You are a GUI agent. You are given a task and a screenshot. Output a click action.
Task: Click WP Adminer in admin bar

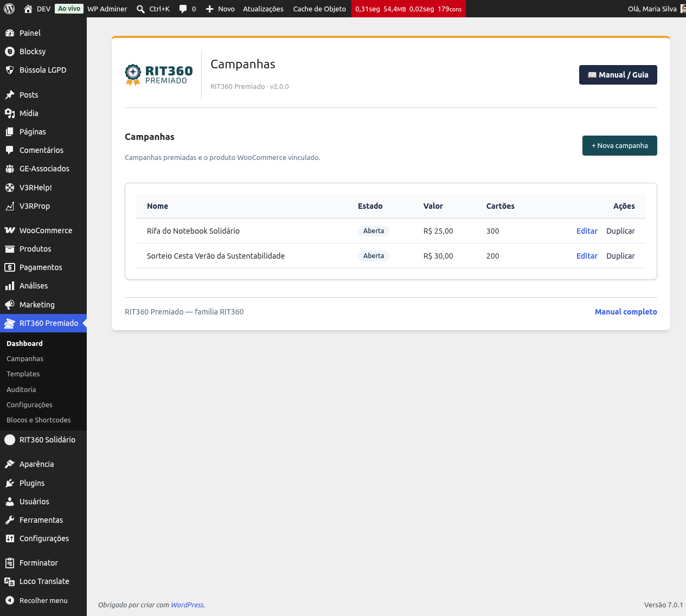coord(107,9)
